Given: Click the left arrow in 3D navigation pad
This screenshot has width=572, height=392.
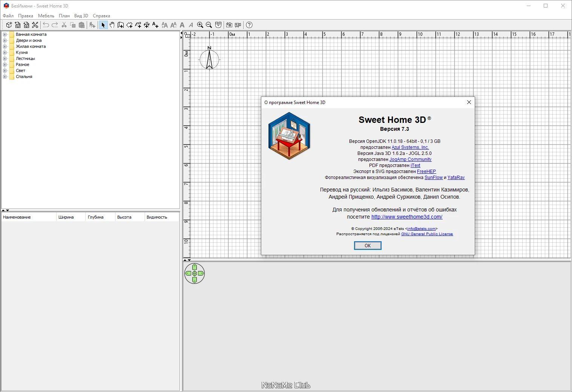Looking at the screenshot, I should pyautogui.click(x=188, y=273).
